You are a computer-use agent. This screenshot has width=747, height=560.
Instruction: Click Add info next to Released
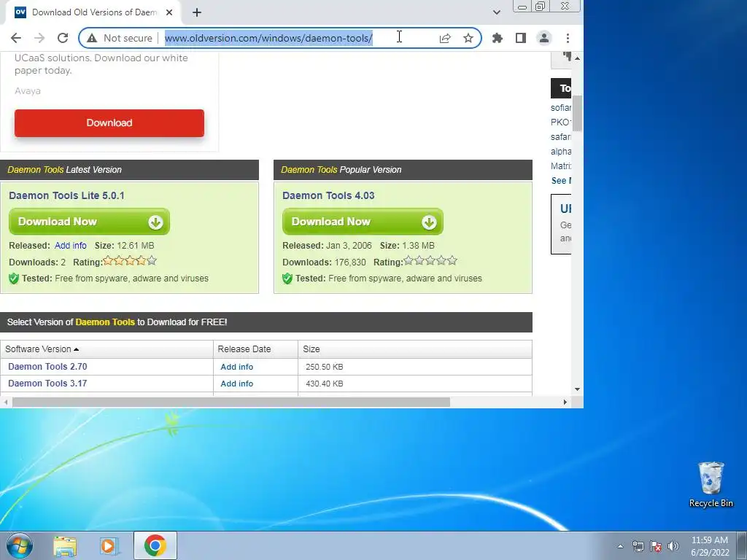(x=71, y=246)
